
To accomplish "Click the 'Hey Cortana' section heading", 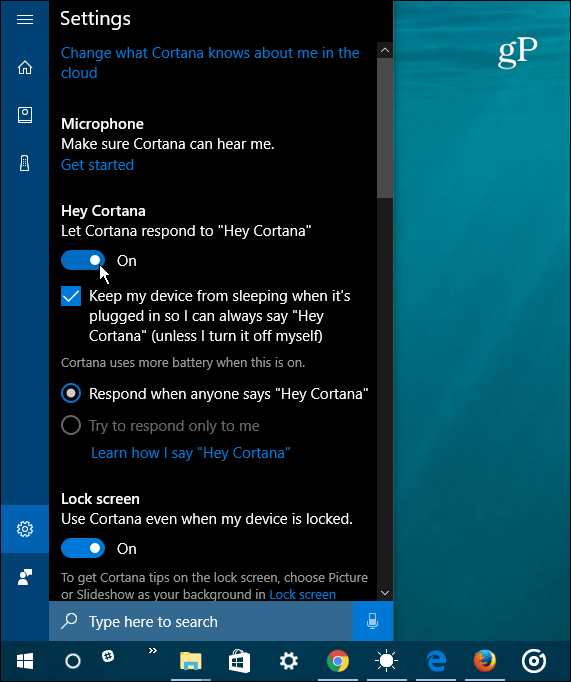I will pyautogui.click(x=103, y=211).
